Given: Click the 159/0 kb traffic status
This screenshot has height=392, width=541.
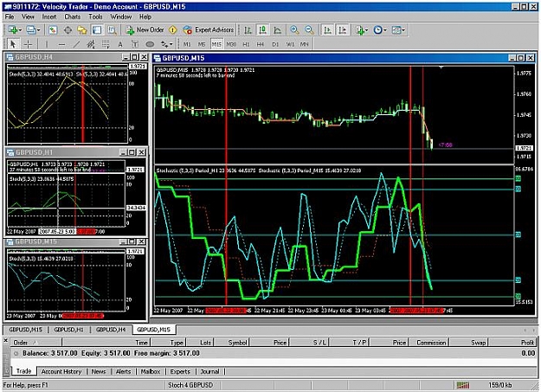Looking at the screenshot, I should pos(500,385).
